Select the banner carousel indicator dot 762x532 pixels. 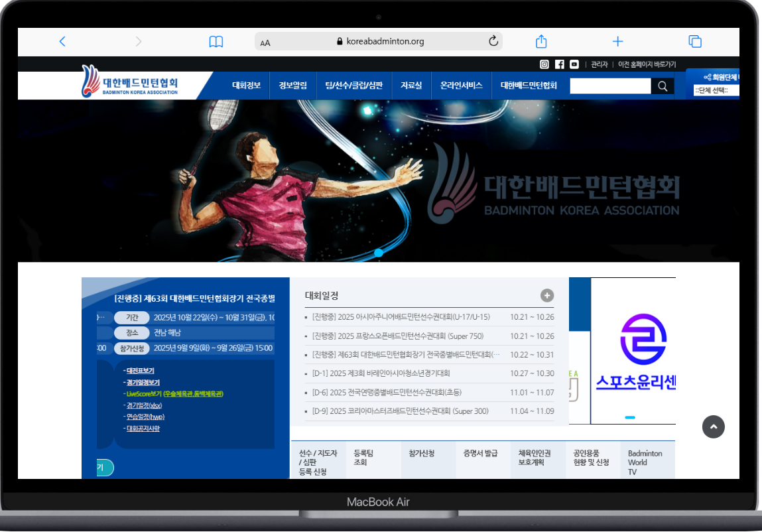(379, 253)
